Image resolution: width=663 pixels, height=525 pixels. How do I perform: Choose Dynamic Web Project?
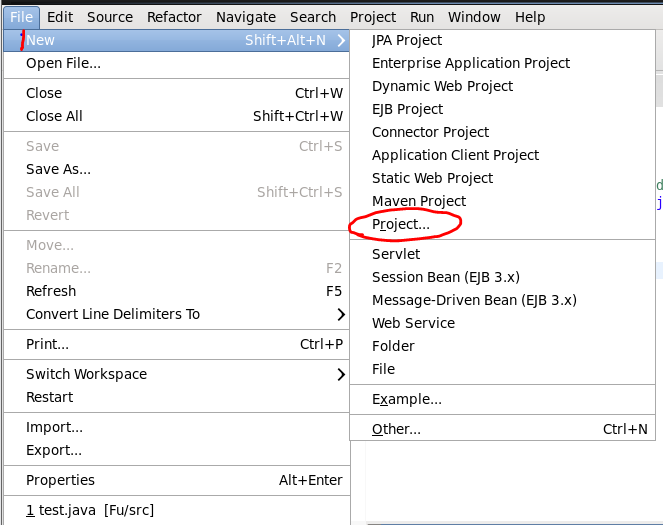(x=442, y=86)
